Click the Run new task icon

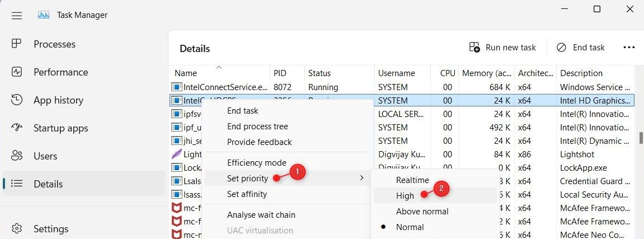[x=474, y=47]
